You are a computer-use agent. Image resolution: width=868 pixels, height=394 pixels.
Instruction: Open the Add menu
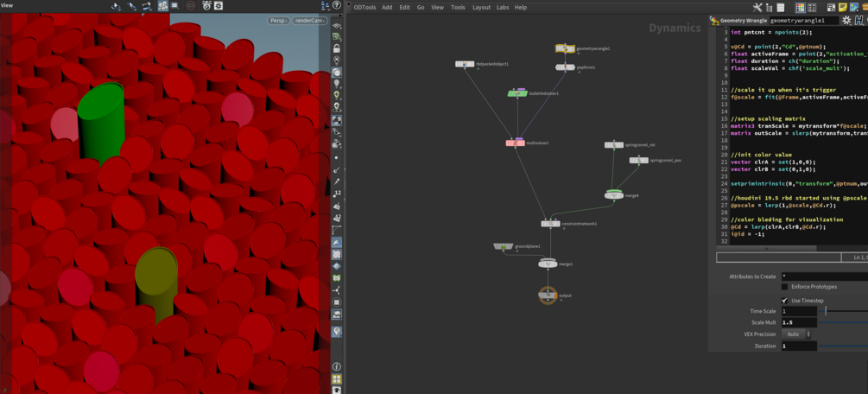pyautogui.click(x=387, y=8)
